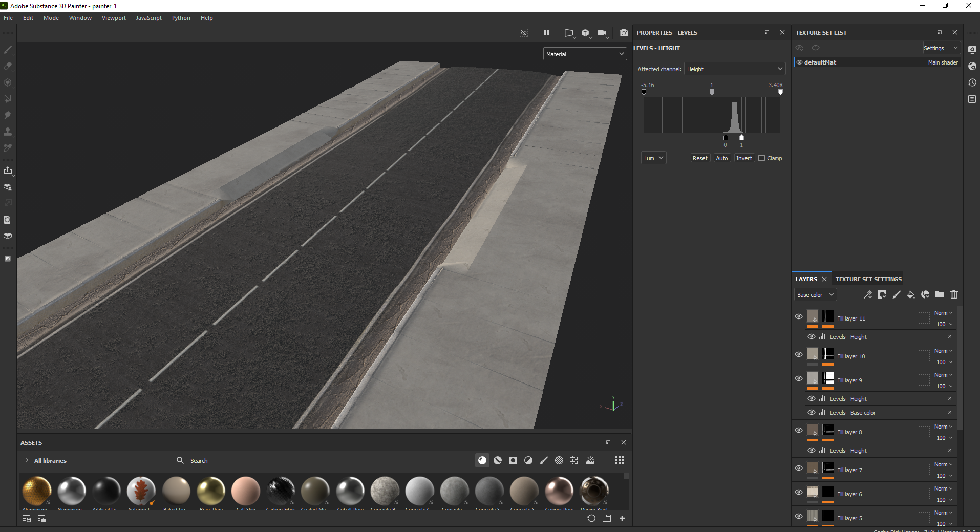Select the Smudge tool
The height and width of the screenshot is (532, 980).
[x=8, y=115]
